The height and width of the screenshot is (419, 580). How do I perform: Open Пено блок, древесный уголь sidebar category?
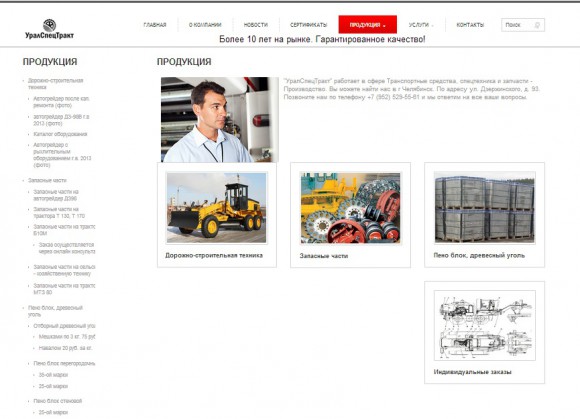[x=55, y=311]
